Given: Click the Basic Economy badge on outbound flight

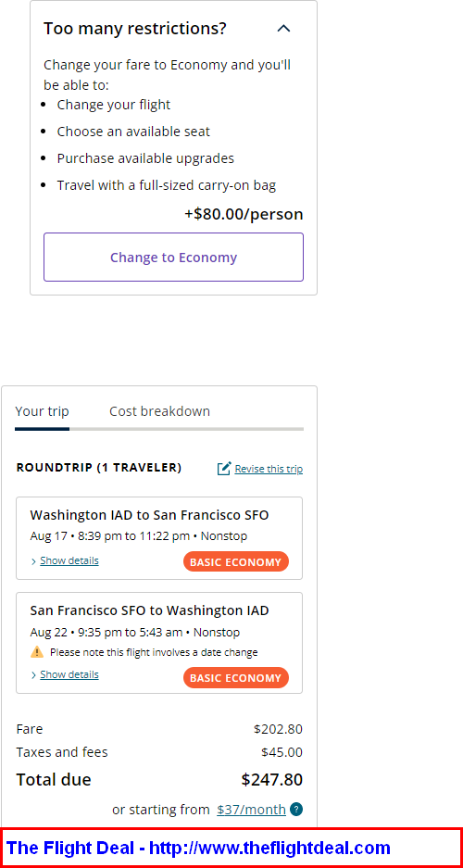Looking at the screenshot, I should click(x=235, y=562).
